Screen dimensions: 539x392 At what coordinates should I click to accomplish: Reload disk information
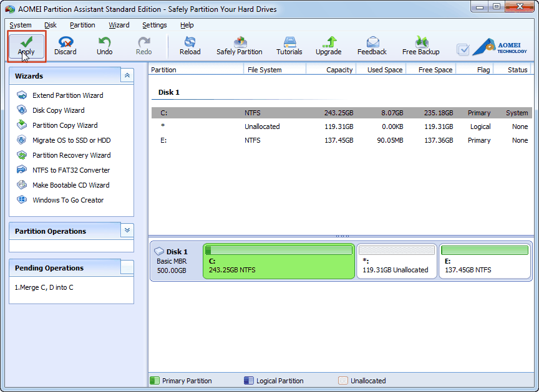(190, 46)
